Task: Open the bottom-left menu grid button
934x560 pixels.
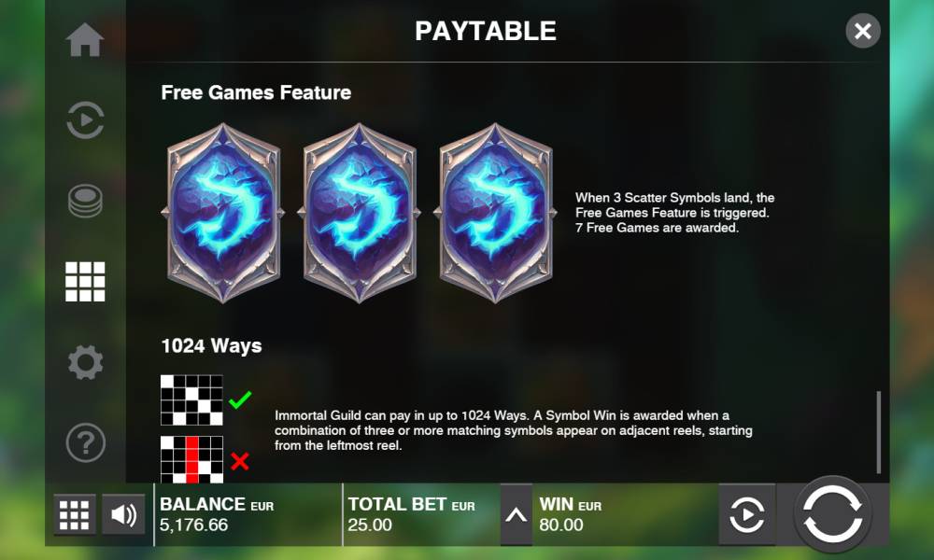Action: [x=75, y=515]
